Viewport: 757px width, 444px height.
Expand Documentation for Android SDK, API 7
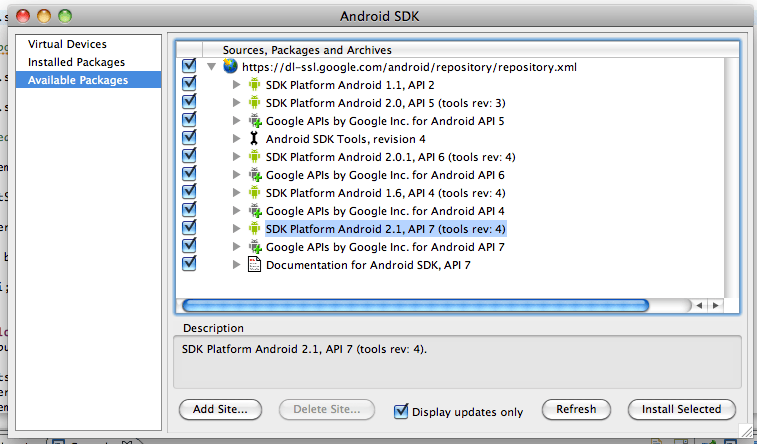(236, 264)
